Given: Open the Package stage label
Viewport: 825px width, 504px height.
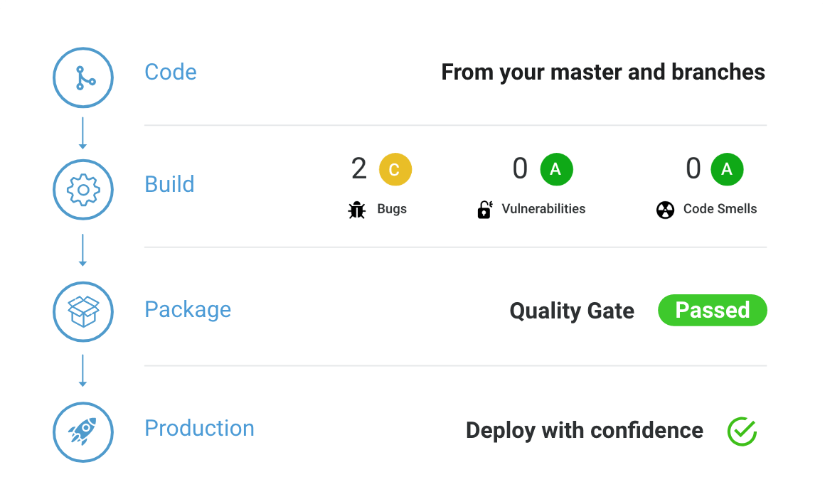Looking at the screenshot, I should click(188, 309).
